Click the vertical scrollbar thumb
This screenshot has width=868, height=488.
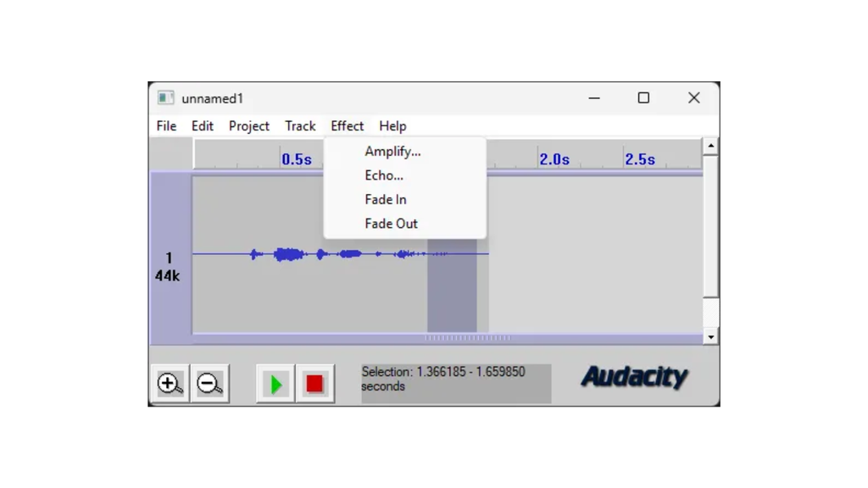click(x=711, y=226)
